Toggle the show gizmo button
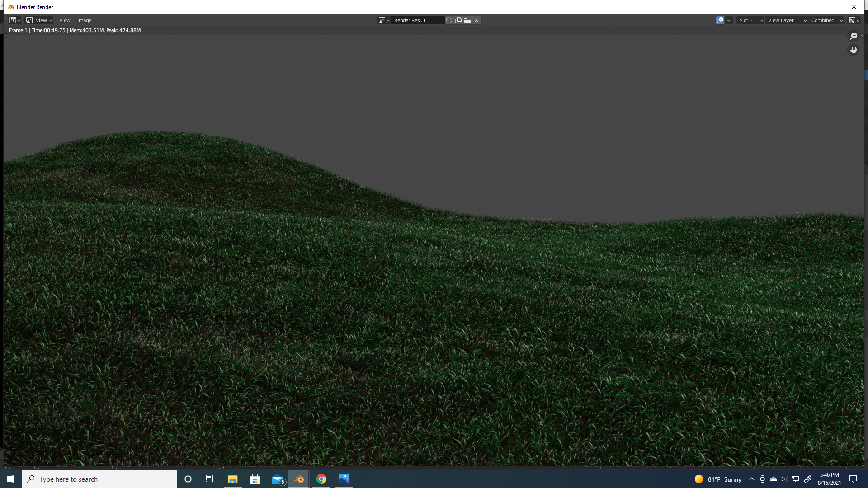 pyautogui.click(x=720, y=20)
